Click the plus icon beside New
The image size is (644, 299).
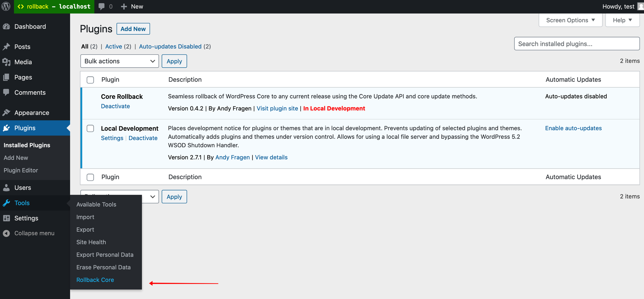[x=124, y=7]
